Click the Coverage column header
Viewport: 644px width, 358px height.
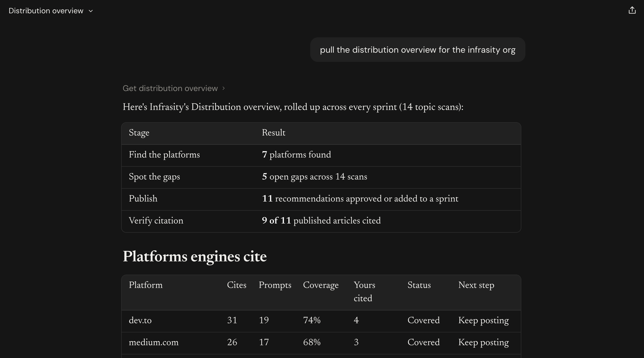(x=321, y=285)
